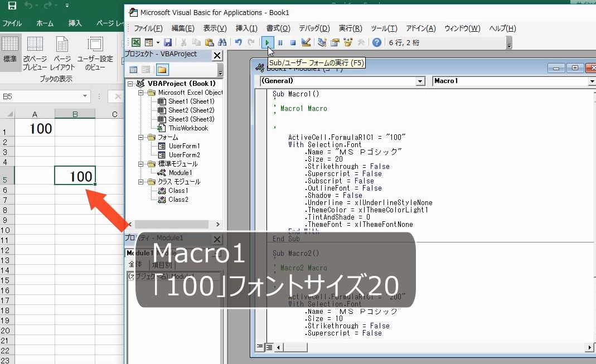Click ユーザー設定のビュー button in Excel

point(95,53)
